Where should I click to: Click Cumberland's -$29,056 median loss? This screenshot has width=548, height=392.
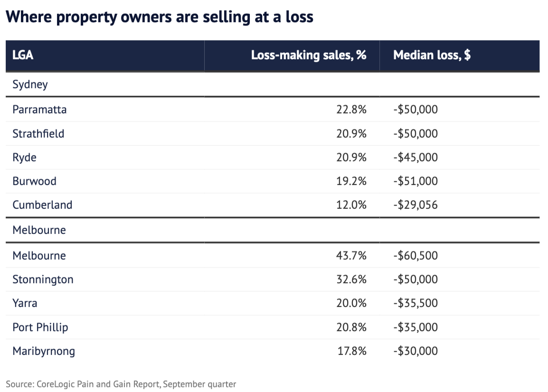(416, 205)
